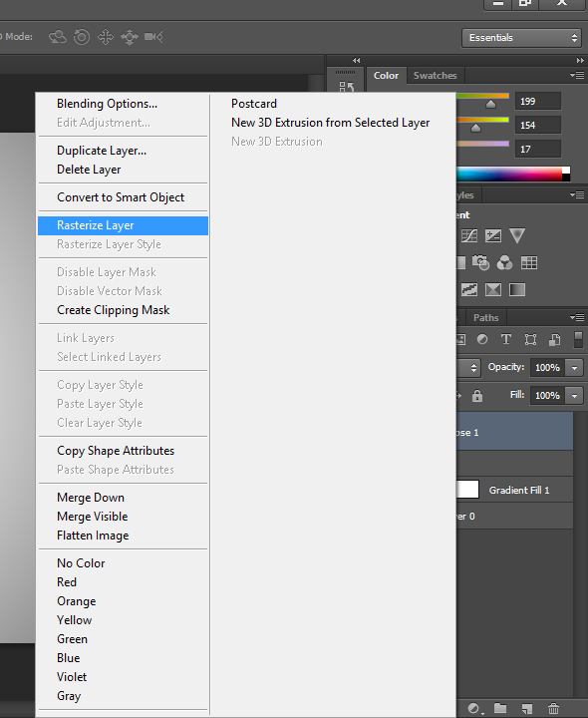Collapse panels with left double-arrow

(357, 60)
